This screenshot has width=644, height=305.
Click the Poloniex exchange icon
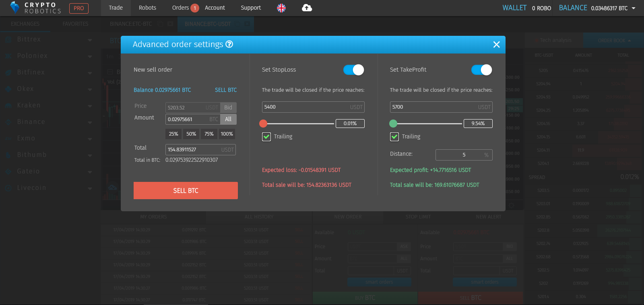[8, 56]
